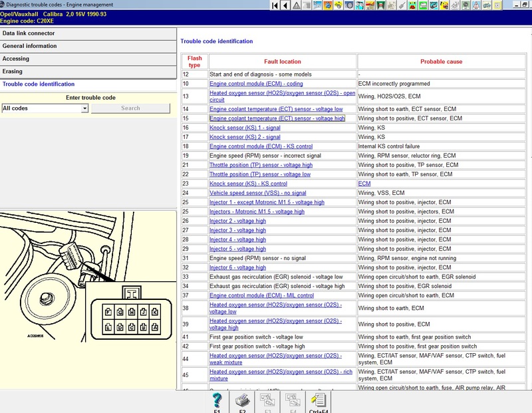The height and width of the screenshot is (413, 532).
Task: Go back using the left arrow icon
Action: 285,5
